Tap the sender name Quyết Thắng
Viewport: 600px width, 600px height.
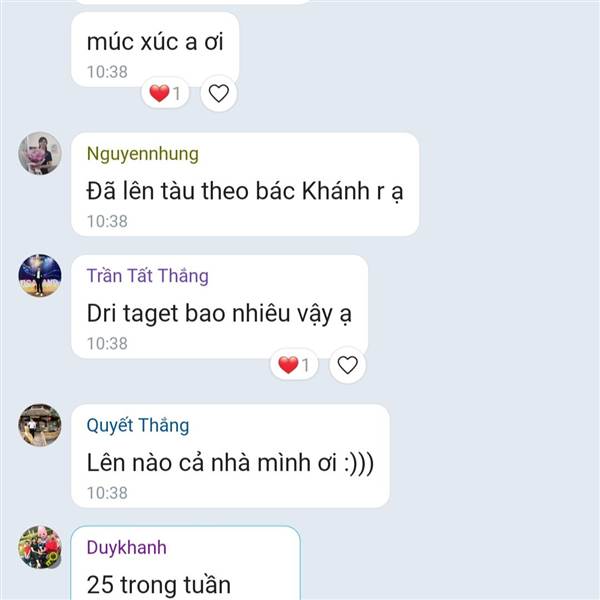pyautogui.click(x=138, y=426)
